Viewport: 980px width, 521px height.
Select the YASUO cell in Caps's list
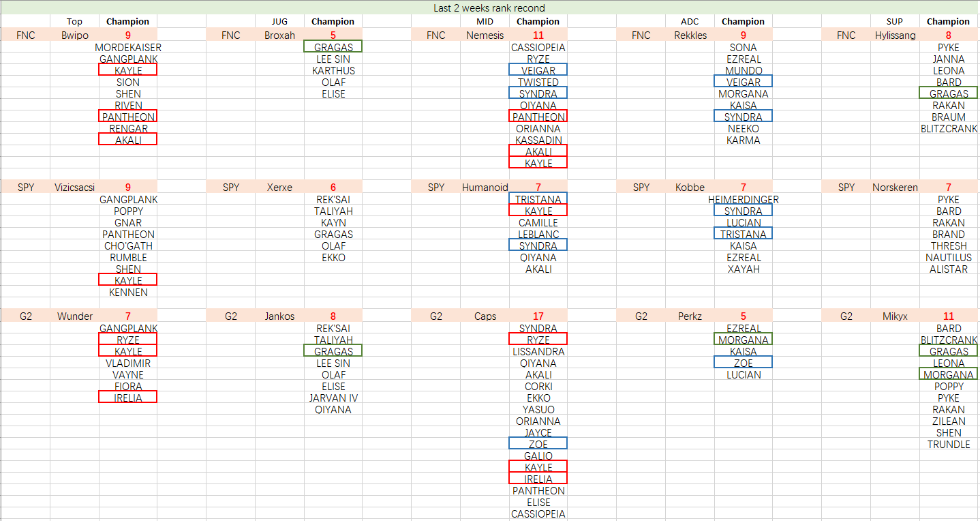(x=538, y=410)
